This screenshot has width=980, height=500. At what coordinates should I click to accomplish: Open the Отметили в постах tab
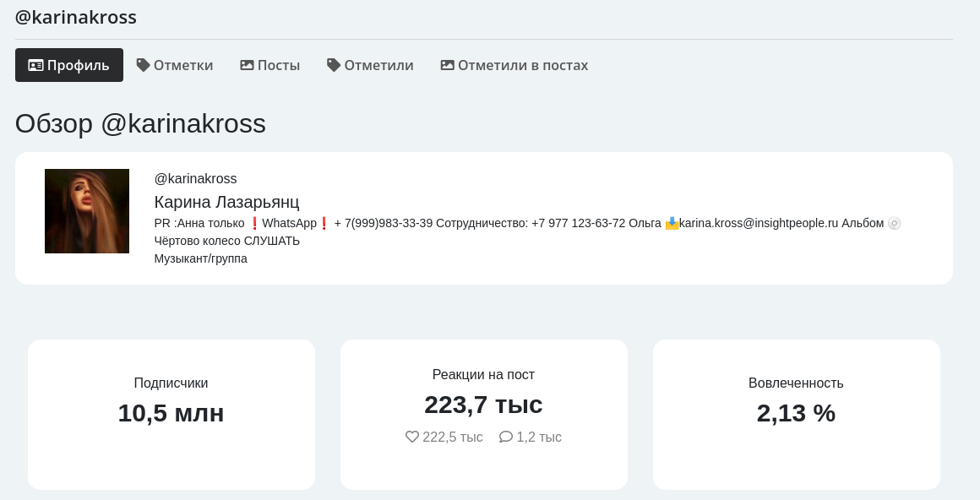(x=514, y=65)
